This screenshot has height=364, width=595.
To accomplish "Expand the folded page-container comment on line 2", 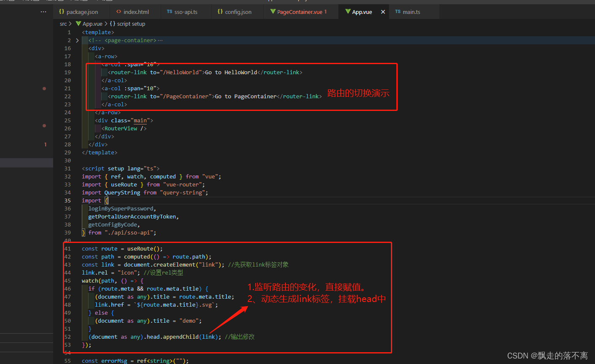I will coord(77,40).
